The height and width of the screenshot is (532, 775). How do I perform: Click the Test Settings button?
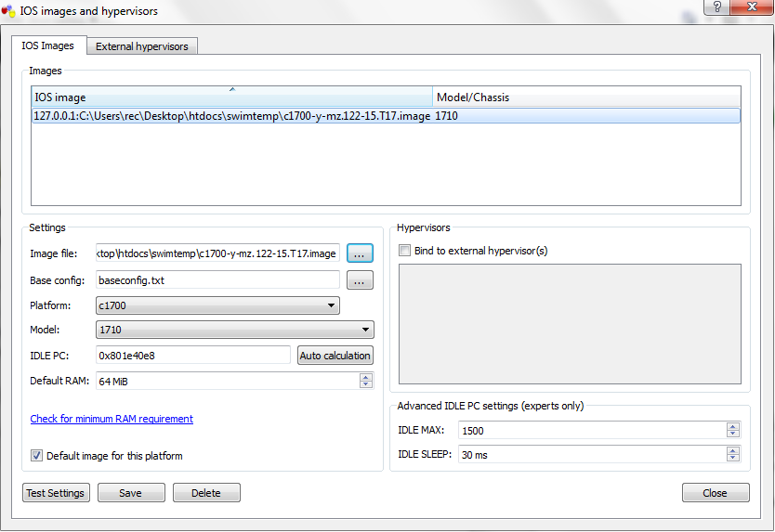pos(56,492)
